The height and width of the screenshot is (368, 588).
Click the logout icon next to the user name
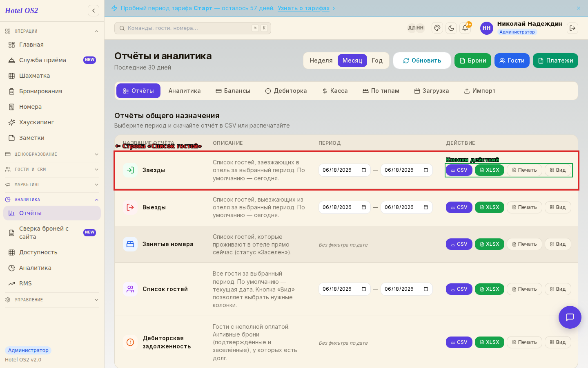(572, 28)
